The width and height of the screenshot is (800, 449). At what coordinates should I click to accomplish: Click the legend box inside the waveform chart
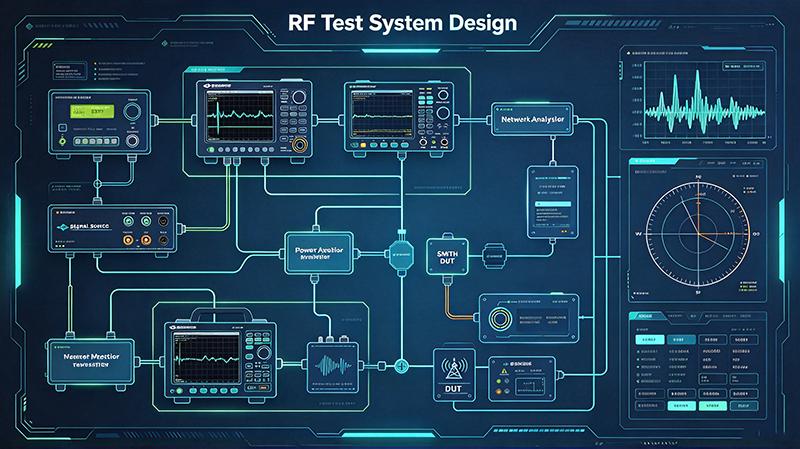[743, 66]
